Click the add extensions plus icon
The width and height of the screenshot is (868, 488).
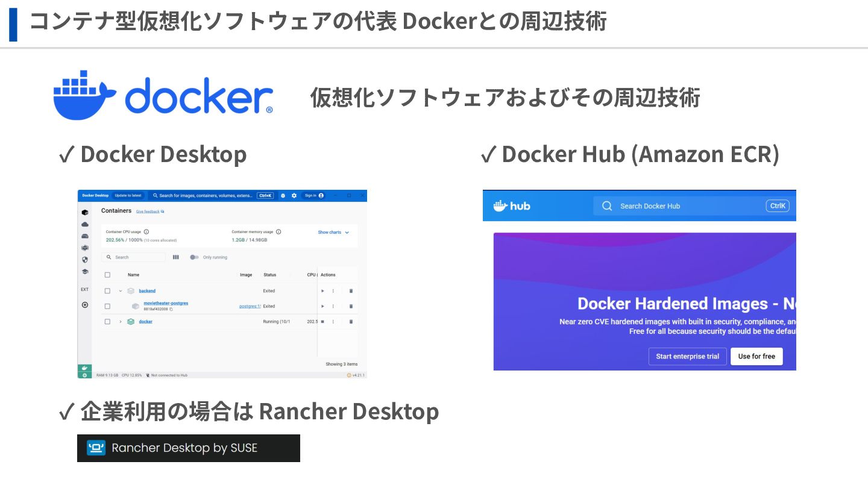coord(85,305)
